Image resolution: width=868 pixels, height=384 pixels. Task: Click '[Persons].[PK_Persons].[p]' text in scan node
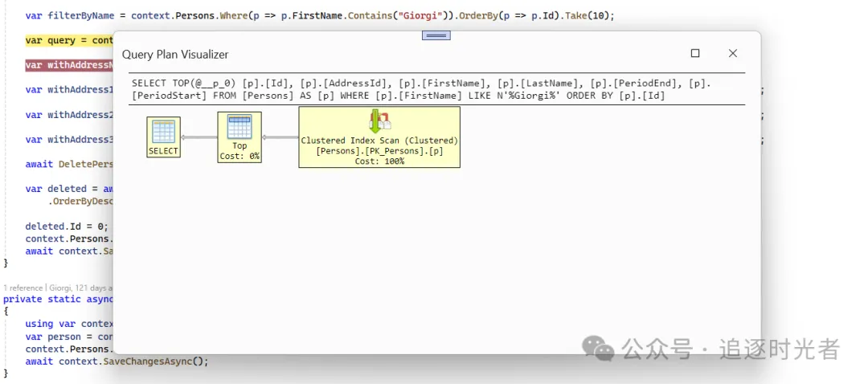pyautogui.click(x=379, y=151)
